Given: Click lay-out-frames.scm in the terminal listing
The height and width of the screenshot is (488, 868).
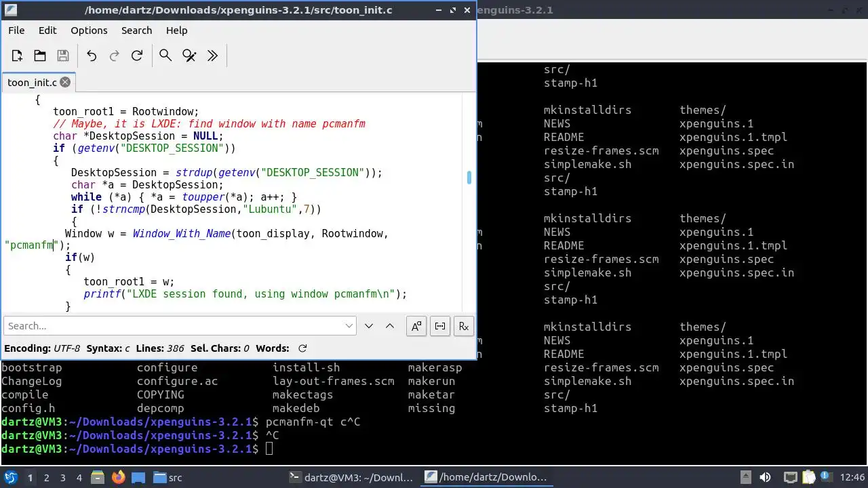Looking at the screenshot, I should pyautogui.click(x=334, y=381).
